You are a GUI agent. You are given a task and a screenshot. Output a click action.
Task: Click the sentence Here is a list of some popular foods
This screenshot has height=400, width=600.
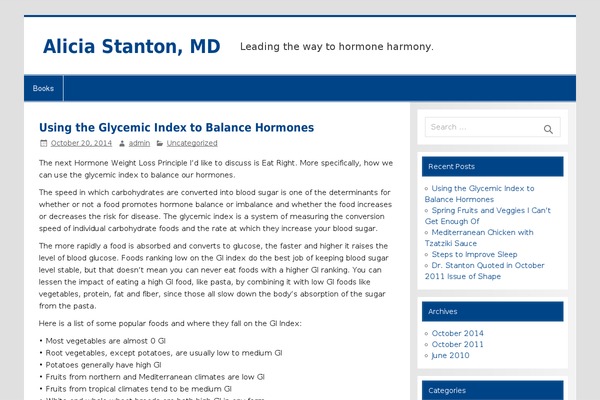(170, 323)
